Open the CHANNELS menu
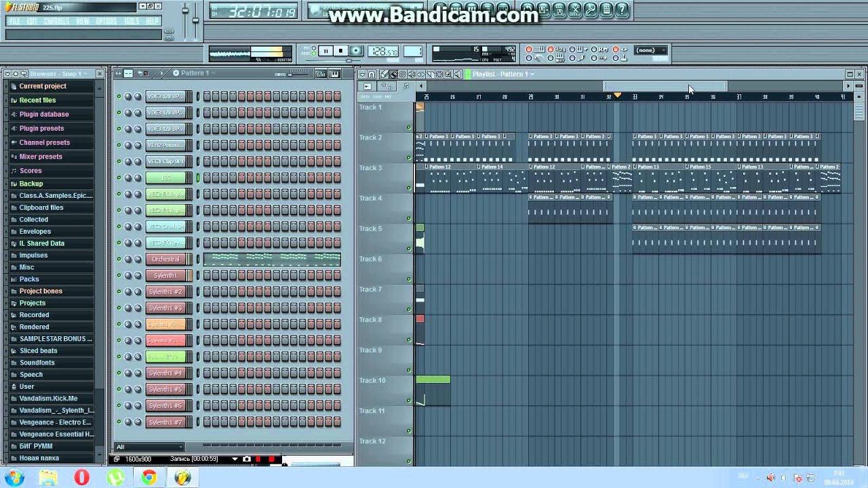The image size is (868, 488). click(x=56, y=21)
